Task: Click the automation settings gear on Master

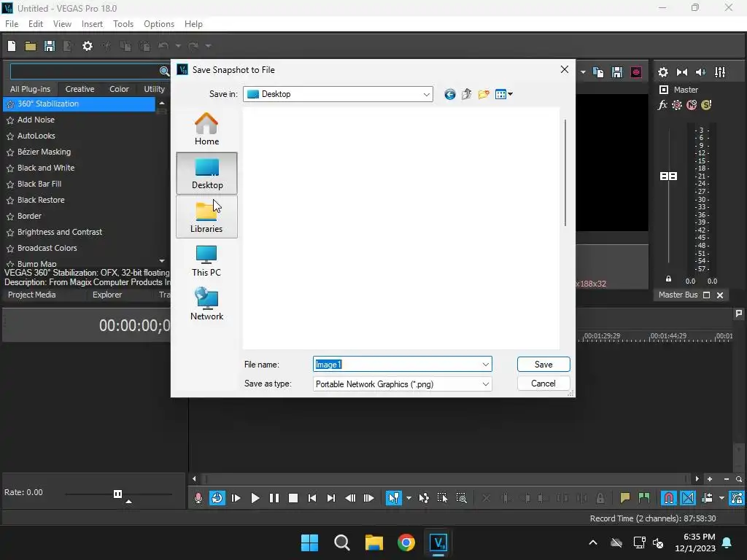Action: tap(676, 105)
